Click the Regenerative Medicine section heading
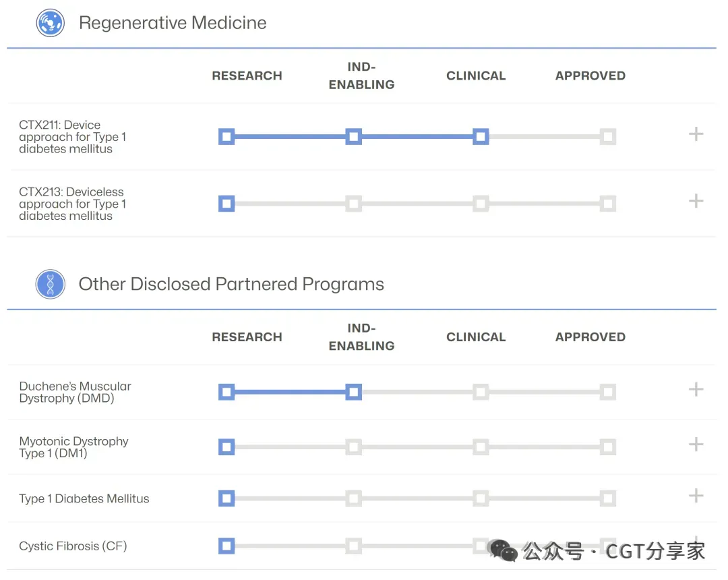728x580 pixels. click(x=173, y=23)
